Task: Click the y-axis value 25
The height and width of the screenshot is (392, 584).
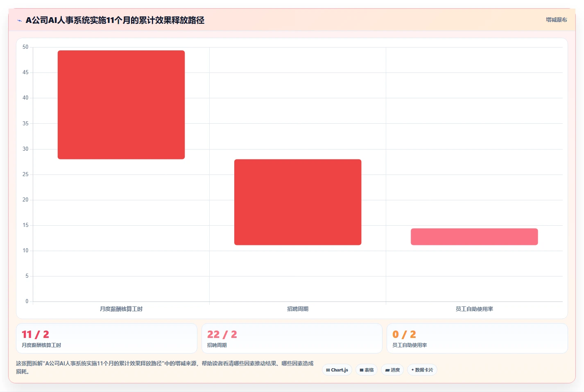Action: click(25, 174)
